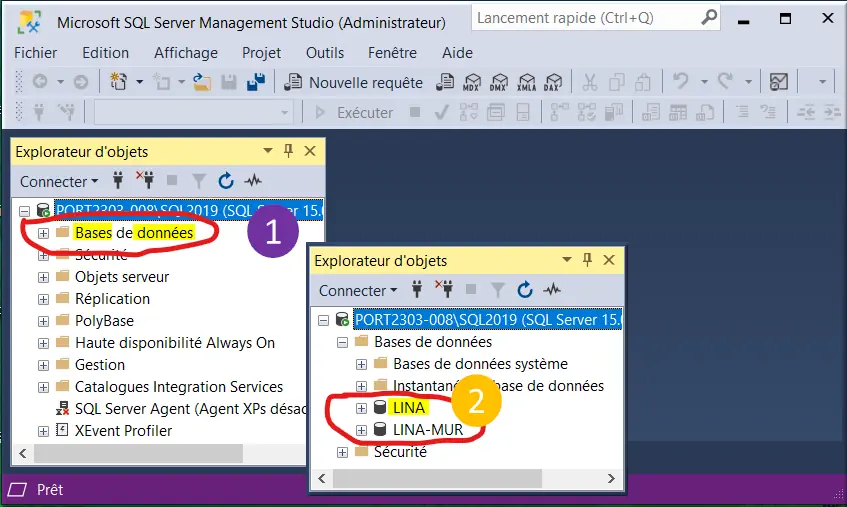847x507 pixels.
Task: Expand Haute disponibilité Always On node
Action: click(x=43, y=343)
